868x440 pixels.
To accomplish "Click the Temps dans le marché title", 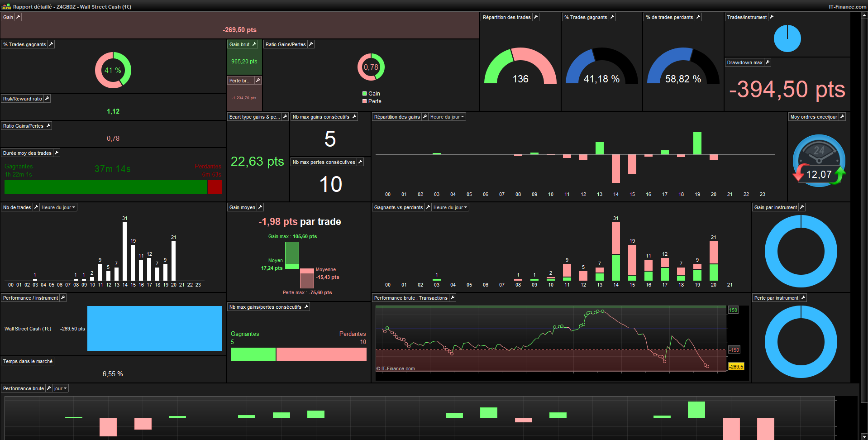I will click(x=28, y=361).
